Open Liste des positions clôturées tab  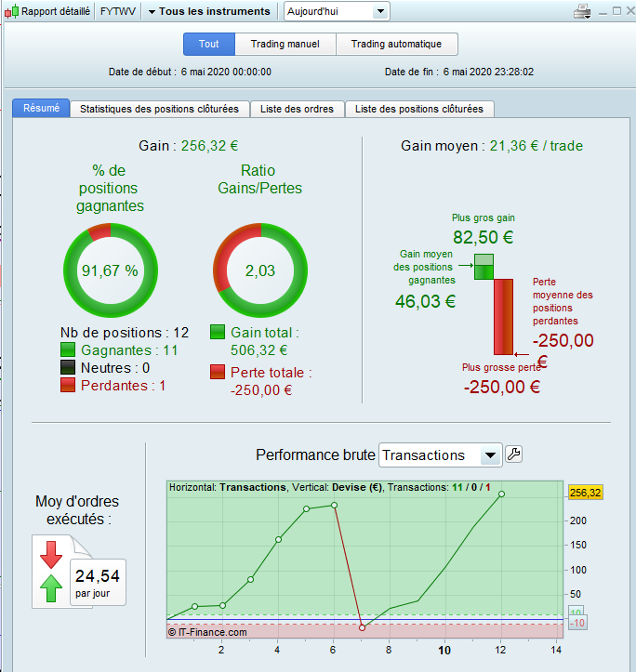pyautogui.click(x=419, y=109)
